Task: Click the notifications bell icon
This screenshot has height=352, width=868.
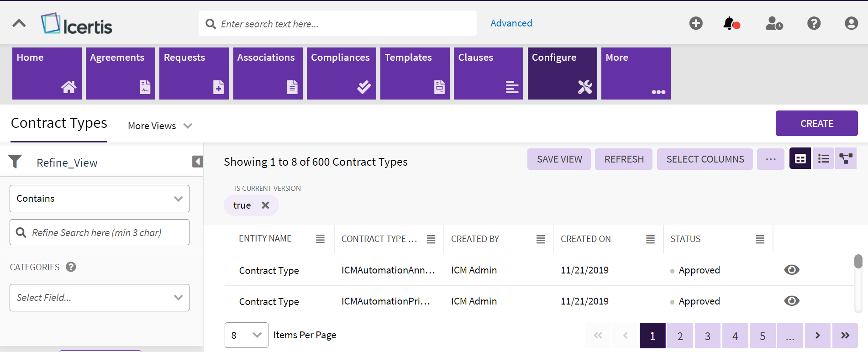Action: pos(730,23)
